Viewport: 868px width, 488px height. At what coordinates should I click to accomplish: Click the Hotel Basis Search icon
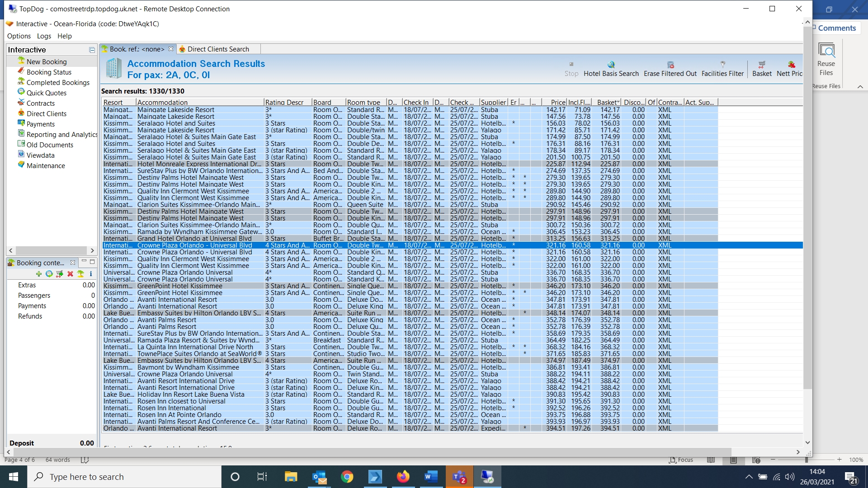coord(611,65)
